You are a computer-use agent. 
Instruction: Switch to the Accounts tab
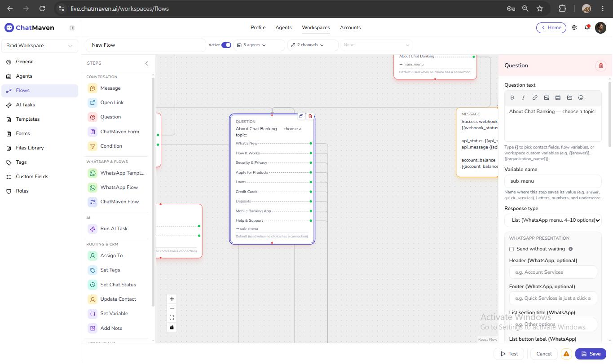point(350,28)
